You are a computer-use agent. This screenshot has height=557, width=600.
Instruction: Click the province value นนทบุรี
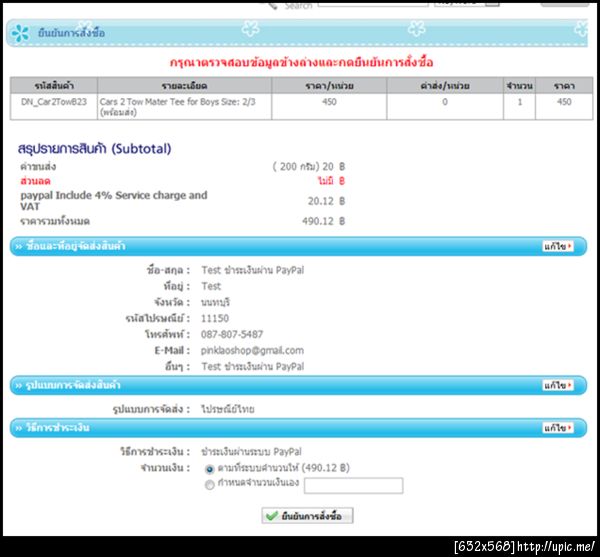click(x=215, y=303)
